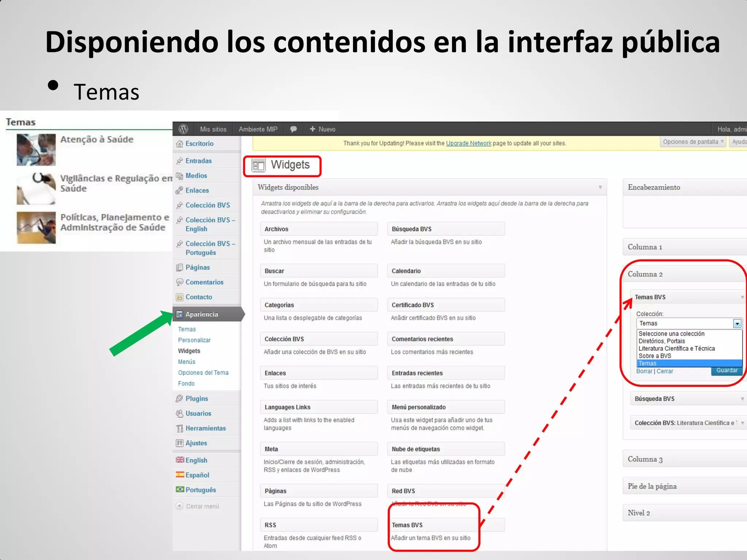This screenshot has width=747, height=560.
Task: Open the WordPress logo menu
Action: [183, 129]
